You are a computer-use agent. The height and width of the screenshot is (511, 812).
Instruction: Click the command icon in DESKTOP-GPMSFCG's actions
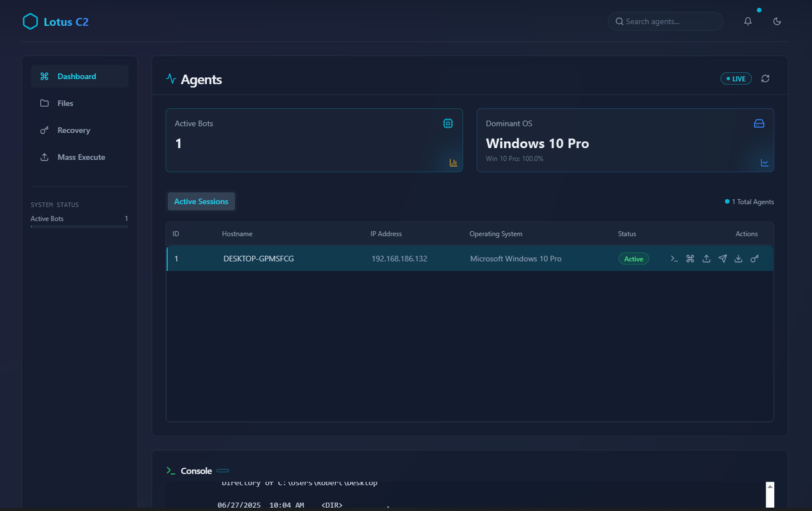pyautogui.click(x=690, y=259)
